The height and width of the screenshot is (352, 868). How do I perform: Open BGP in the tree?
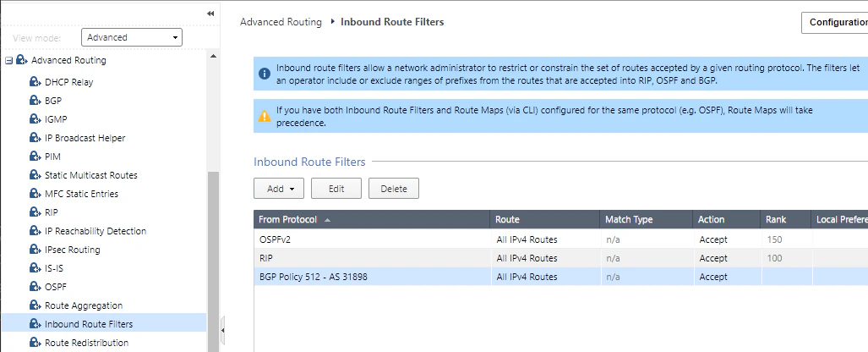pos(53,101)
